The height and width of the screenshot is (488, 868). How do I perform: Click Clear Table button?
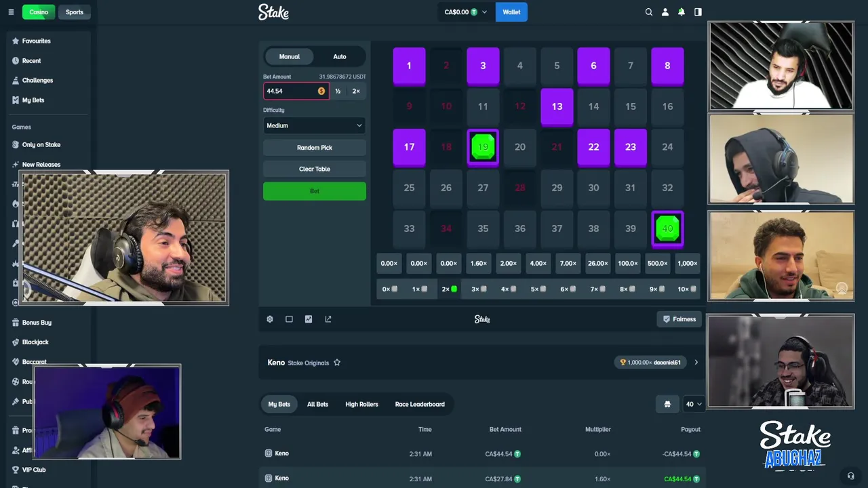[315, 169]
